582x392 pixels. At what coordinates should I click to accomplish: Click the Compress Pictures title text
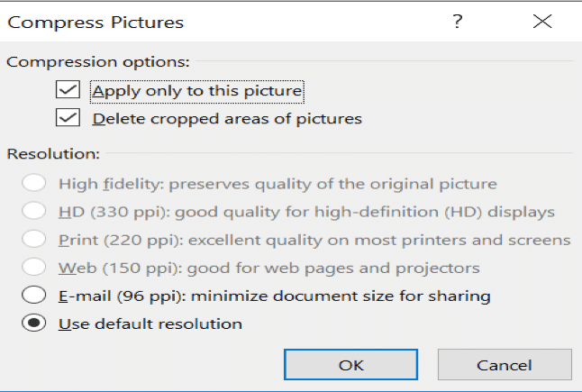95,23
